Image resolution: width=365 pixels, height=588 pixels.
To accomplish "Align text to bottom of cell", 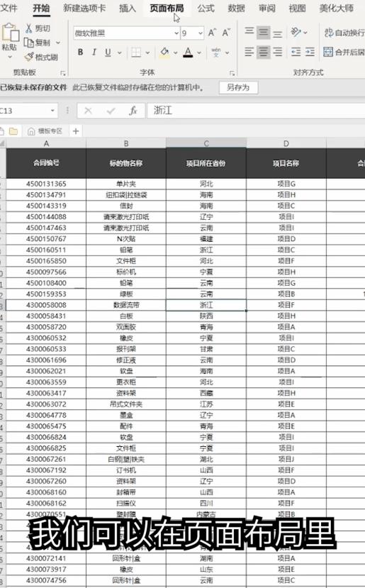I will coord(277,34).
